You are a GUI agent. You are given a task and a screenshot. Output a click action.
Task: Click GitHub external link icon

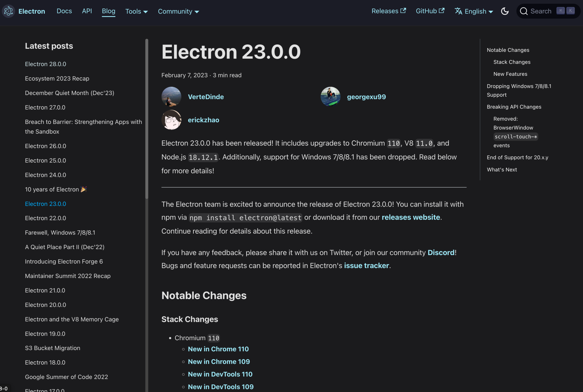pos(442,11)
